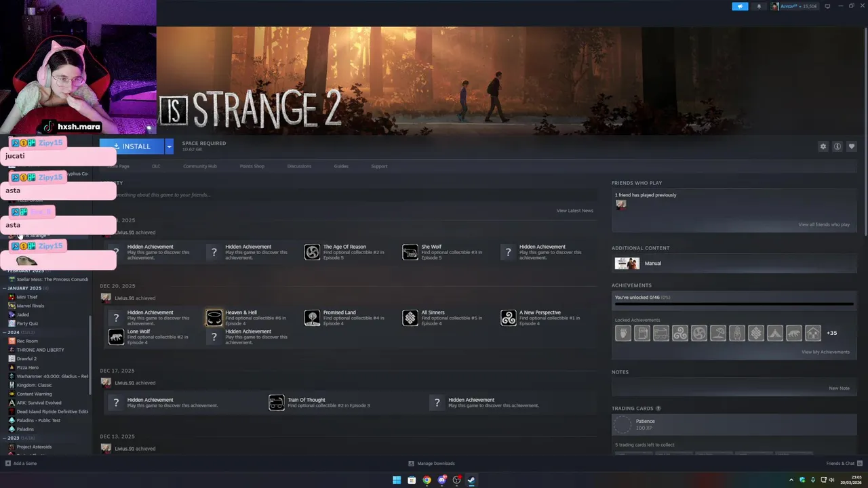Open the DLC tab
The width and height of the screenshot is (868, 488).
pos(156,166)
